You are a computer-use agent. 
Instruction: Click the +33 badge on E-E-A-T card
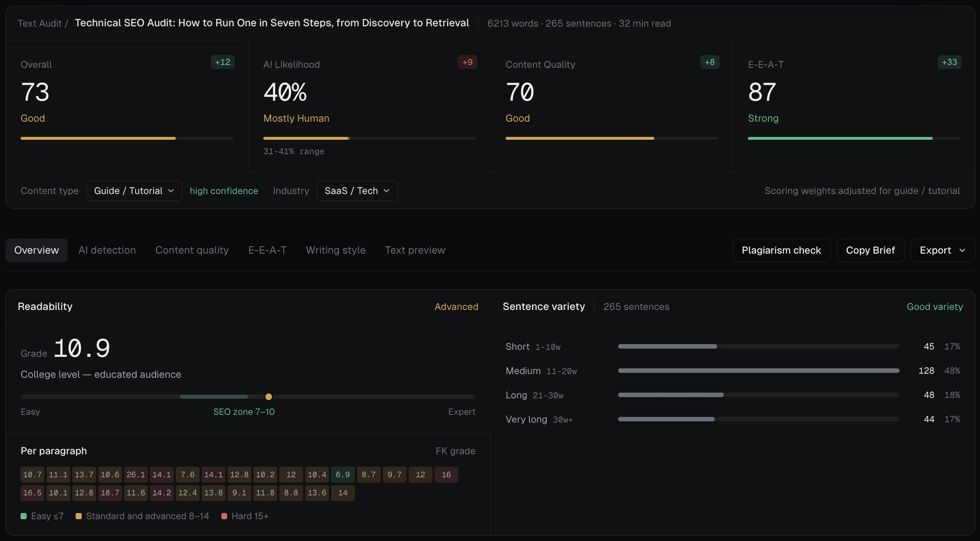949,62
